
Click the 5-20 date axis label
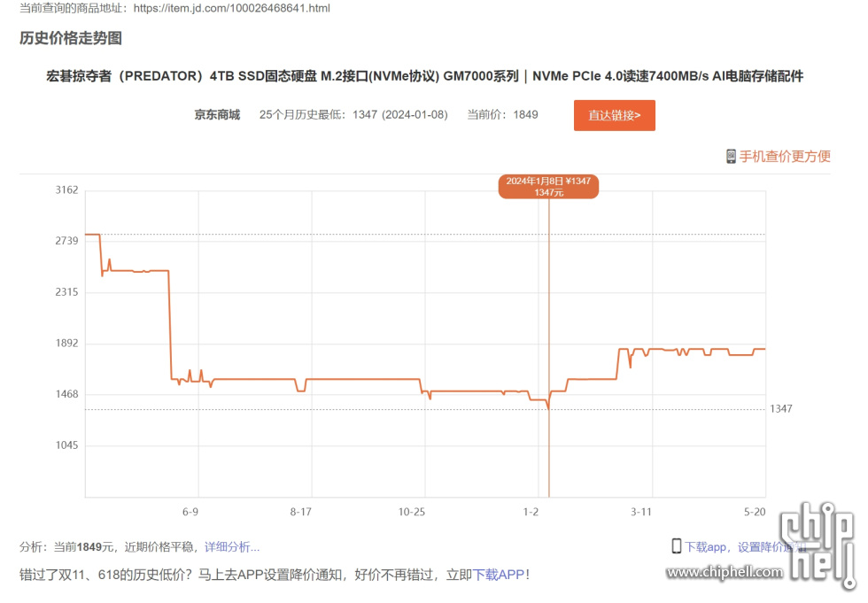[x=755, y=512]
